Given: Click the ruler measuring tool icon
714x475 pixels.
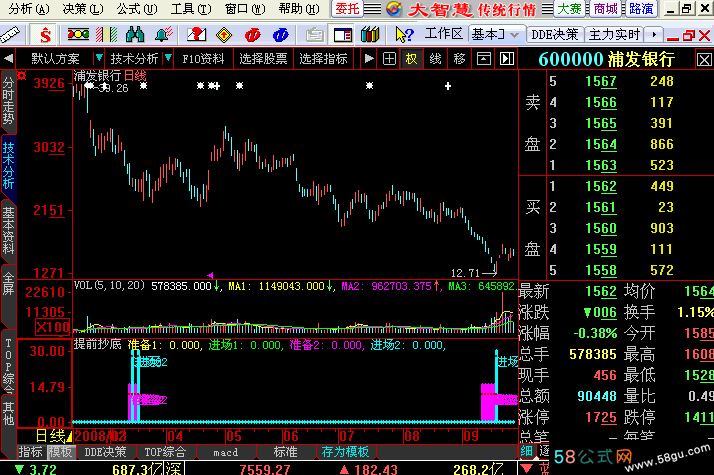Looking at the screenshot, I should point(10,35).
